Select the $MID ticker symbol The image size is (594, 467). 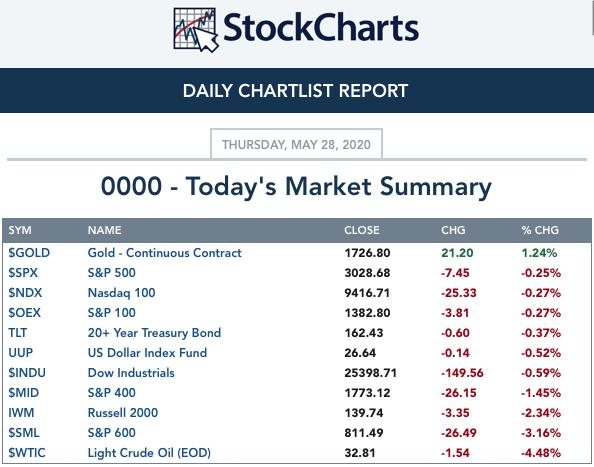tap(23, 393)
